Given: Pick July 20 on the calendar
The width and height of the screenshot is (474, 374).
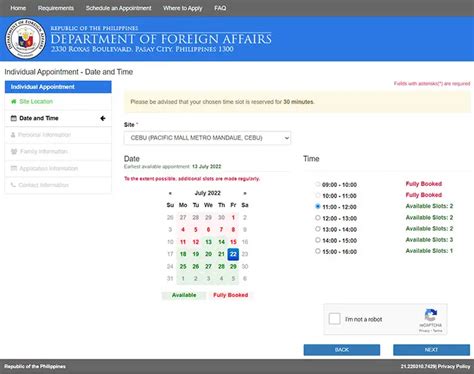Looking at the screenshot, I should point(208,254).
